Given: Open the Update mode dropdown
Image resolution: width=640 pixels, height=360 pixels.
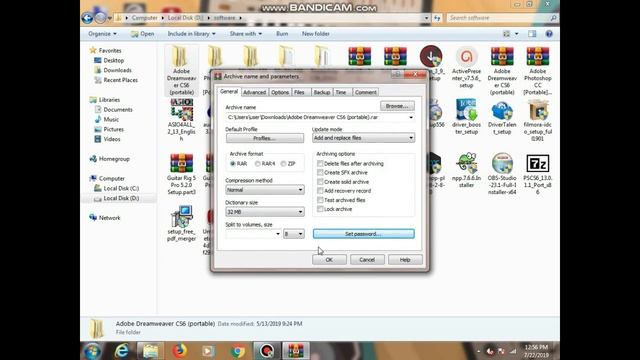Looking at the screenshot, I should 363,138.
